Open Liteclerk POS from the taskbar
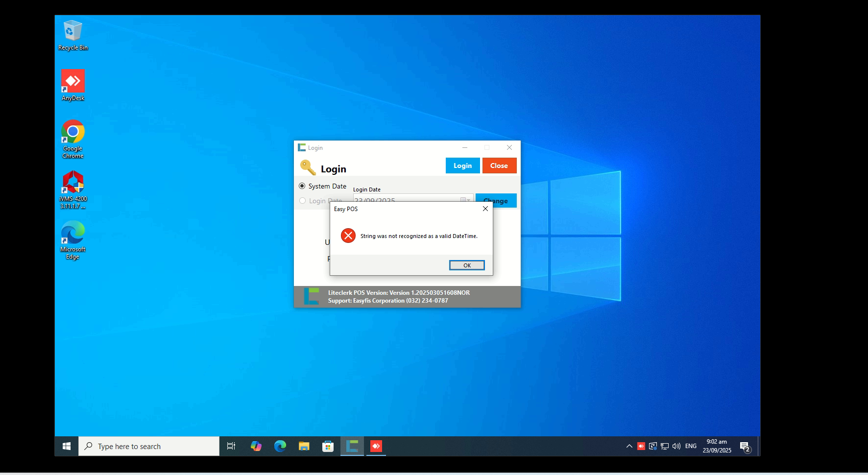The height and width of the screenshot is (475, 868). [x=352, y=446]
